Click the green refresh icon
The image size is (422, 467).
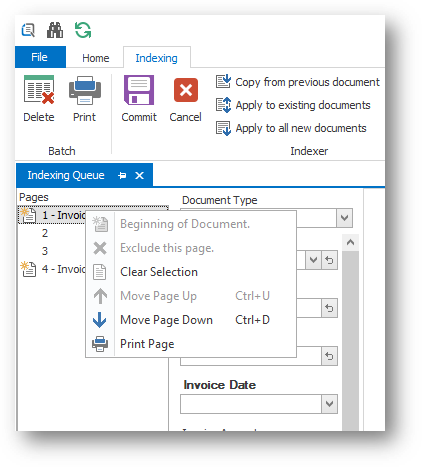(x=83, y=30)
